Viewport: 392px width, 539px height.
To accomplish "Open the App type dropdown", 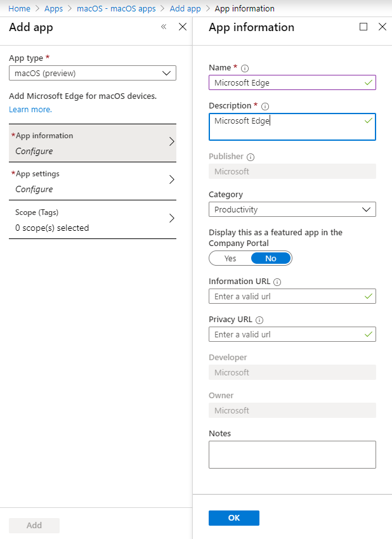I will pos(93,73).
